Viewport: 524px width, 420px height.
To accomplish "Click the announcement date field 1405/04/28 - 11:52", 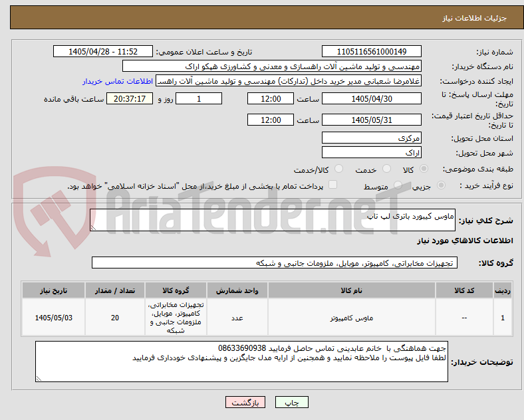I will (103, 52).
